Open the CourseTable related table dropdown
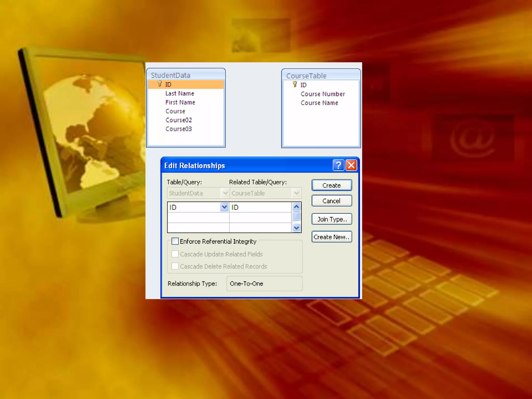The width and height of the screenshot is (532, 399). coord(296,193)
